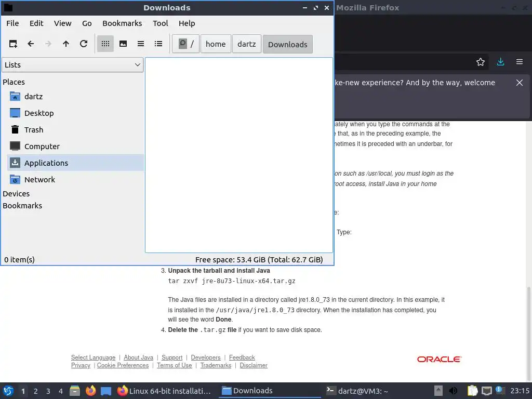Open the Select Language link
The height and width of the screenshot is (399, 532).
point(94,357)
